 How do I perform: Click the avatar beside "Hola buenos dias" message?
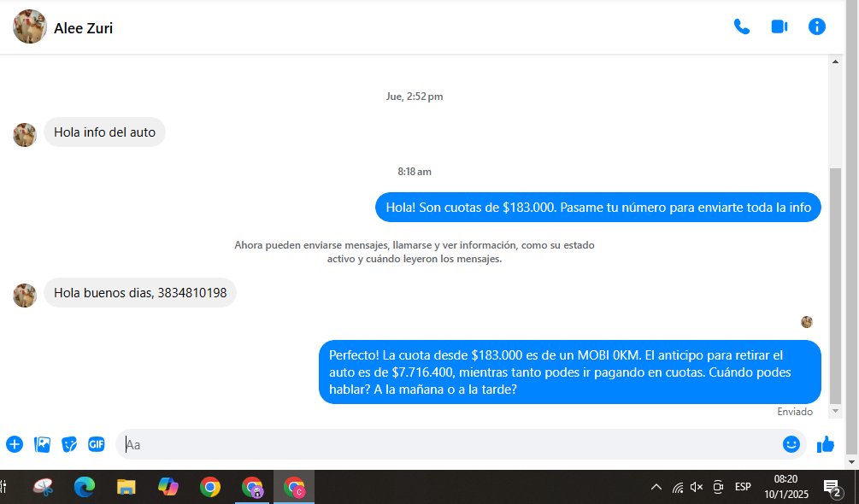tap(25, 296)
